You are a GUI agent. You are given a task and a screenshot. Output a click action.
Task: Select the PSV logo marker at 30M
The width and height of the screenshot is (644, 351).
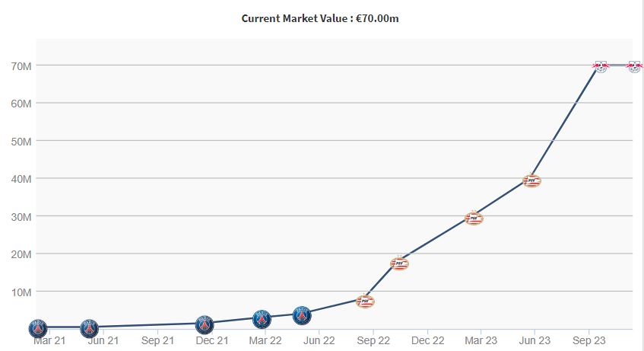tap(474, 219)
